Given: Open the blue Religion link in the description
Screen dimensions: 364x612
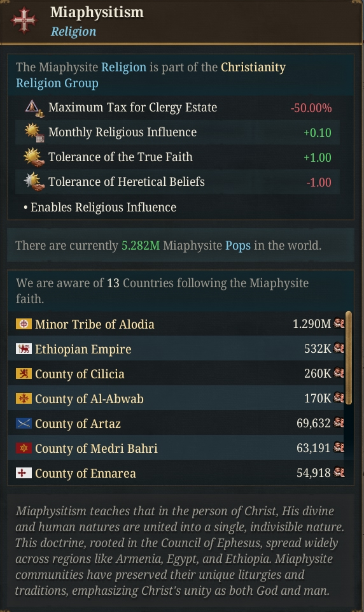Looking at the screenshot, I should click(x=123, y=67).
